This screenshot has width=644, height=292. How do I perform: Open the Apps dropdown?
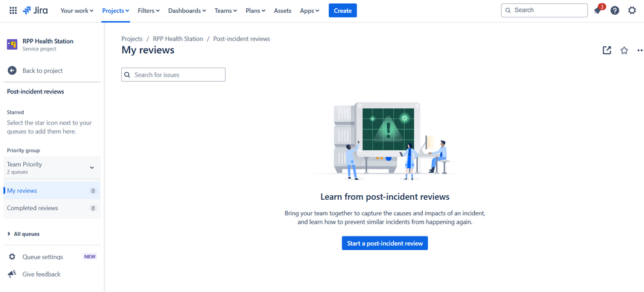pos(309,11)
